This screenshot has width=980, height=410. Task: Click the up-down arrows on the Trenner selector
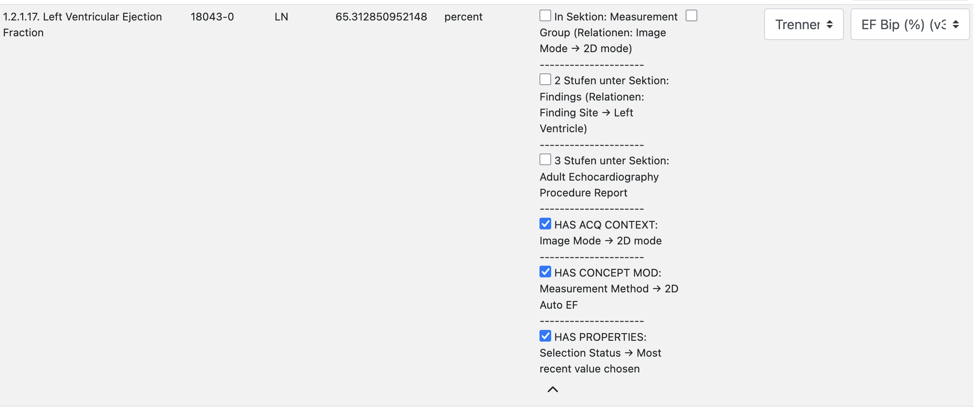[x=829, y=25]
